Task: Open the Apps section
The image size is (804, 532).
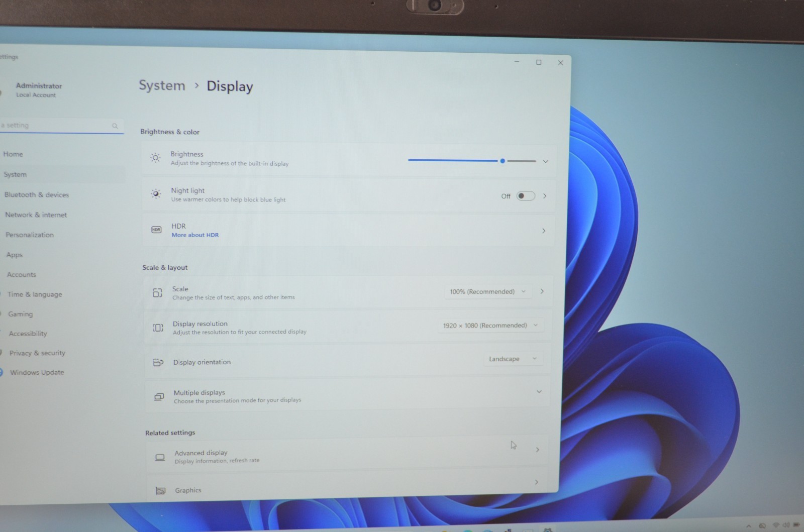Action: [15, 255]
